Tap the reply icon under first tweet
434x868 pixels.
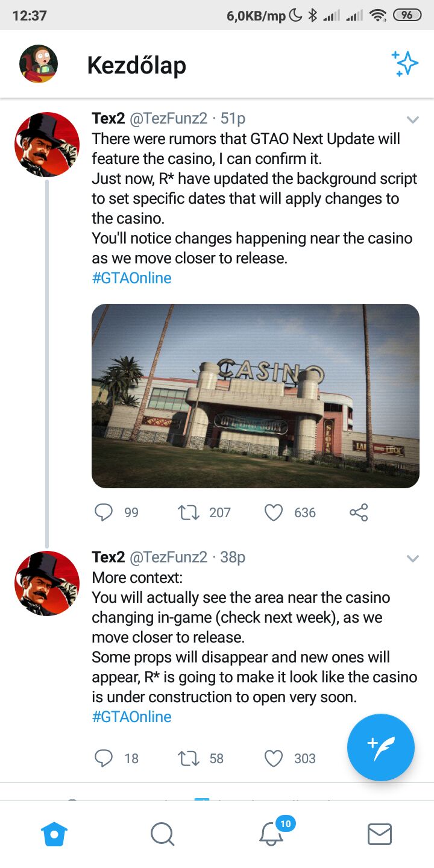[x=104, y=512]
